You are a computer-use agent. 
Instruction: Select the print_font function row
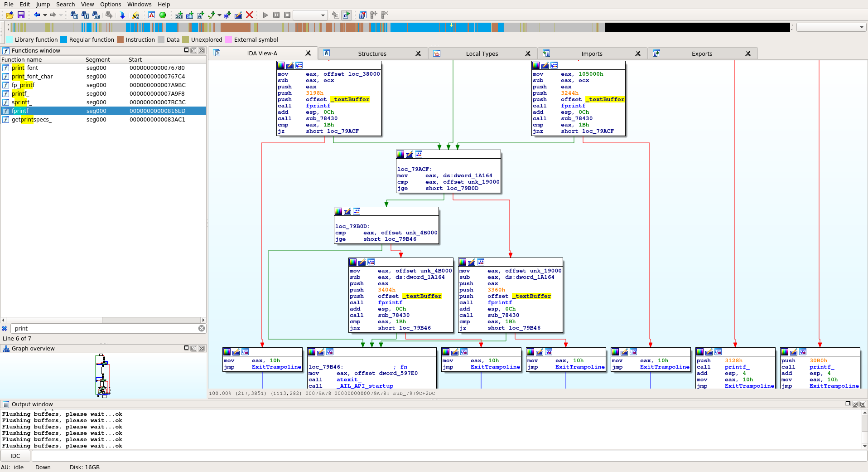point(103,68)
